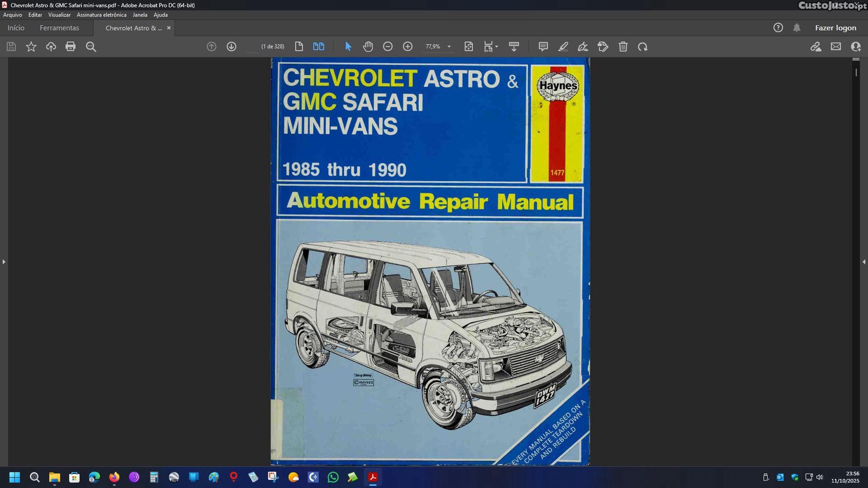The height and width of the screenshot is (488, 868).
Task: Expand the left navigation pane
Action: pos(3,262)
